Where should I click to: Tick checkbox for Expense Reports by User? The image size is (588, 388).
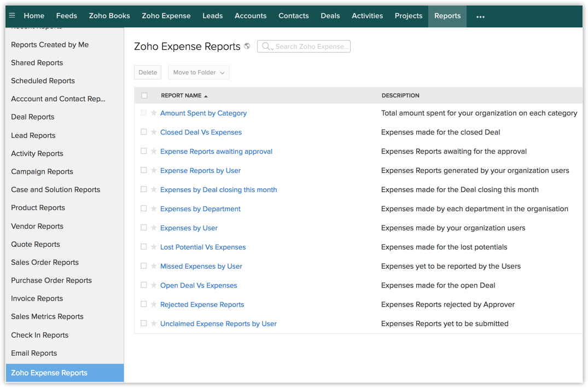click(144, 170)
